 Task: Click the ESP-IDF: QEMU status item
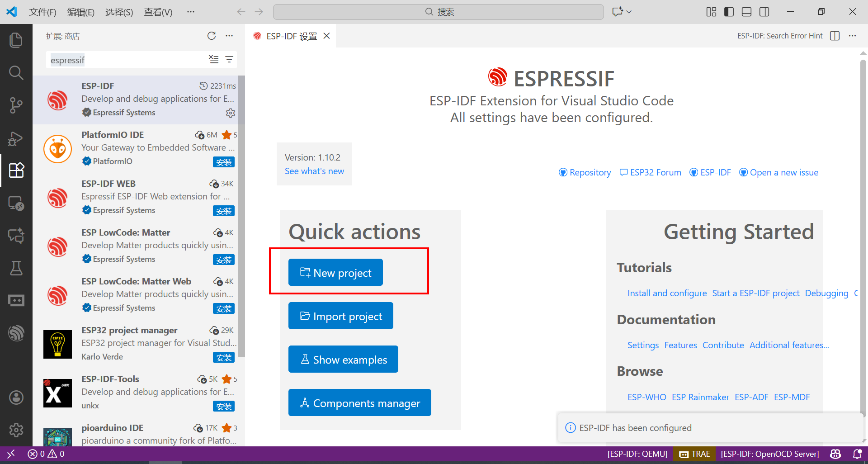637,454
